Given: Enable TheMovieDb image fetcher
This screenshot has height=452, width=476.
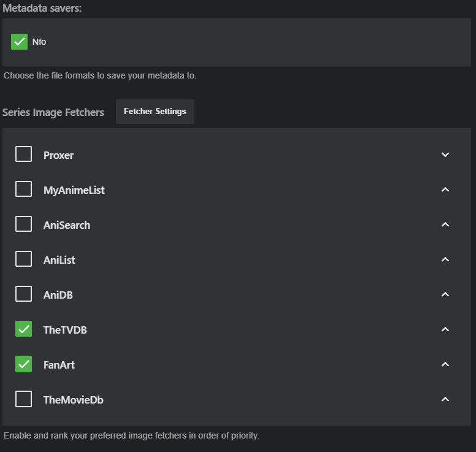Looking at the screenshot, I should click(x=23, y=399).
